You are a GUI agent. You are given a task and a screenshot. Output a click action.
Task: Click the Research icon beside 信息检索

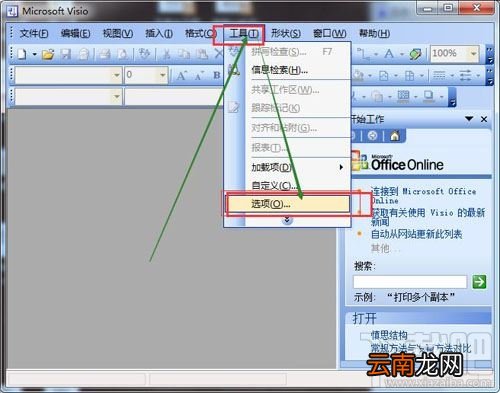[234, 70]
